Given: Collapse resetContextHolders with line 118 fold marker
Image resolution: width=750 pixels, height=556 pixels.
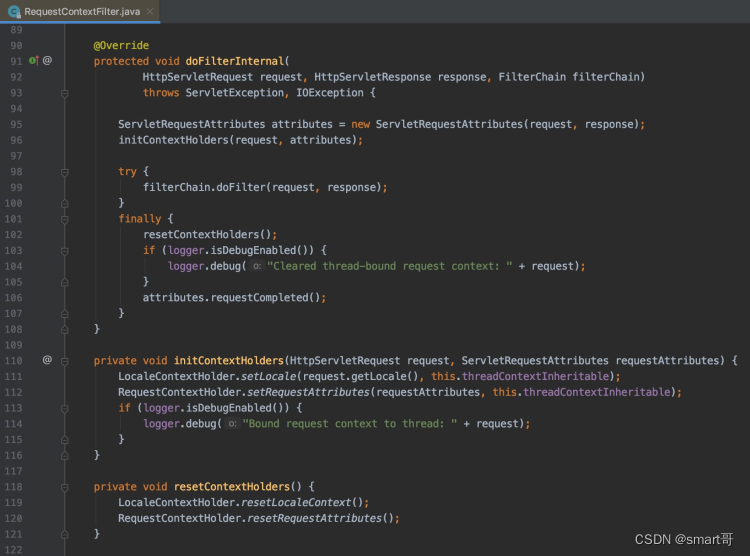Looking at the screenshot, I should coord(65,488).
